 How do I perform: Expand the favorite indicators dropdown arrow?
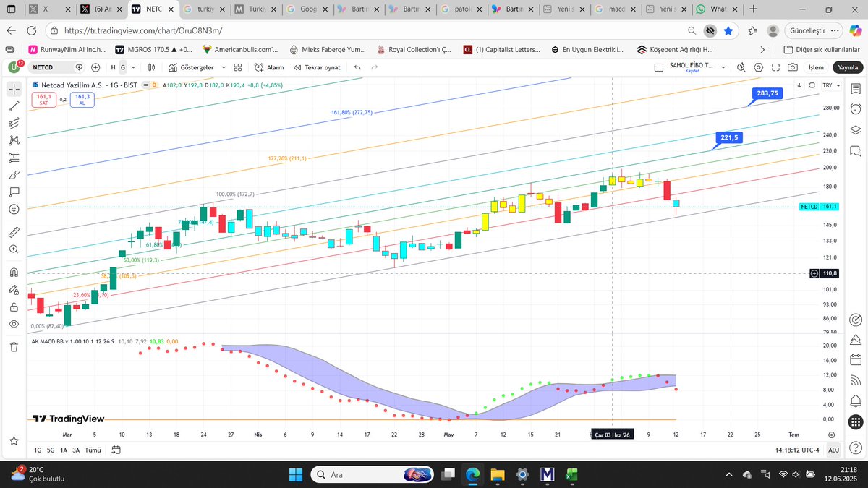tap(224, 67)
